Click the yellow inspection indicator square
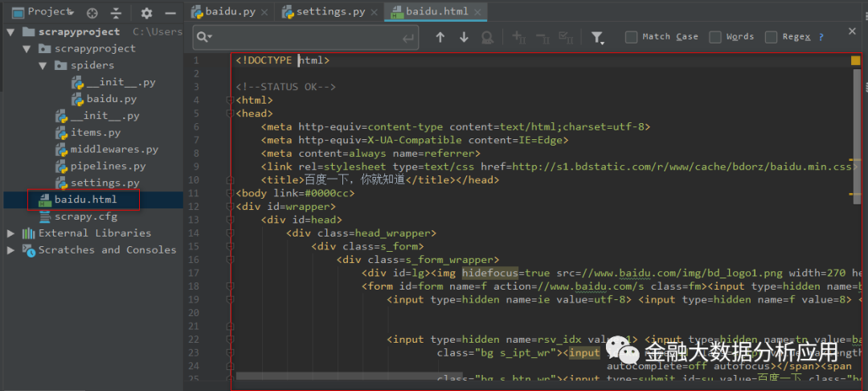 pos(855,60)
